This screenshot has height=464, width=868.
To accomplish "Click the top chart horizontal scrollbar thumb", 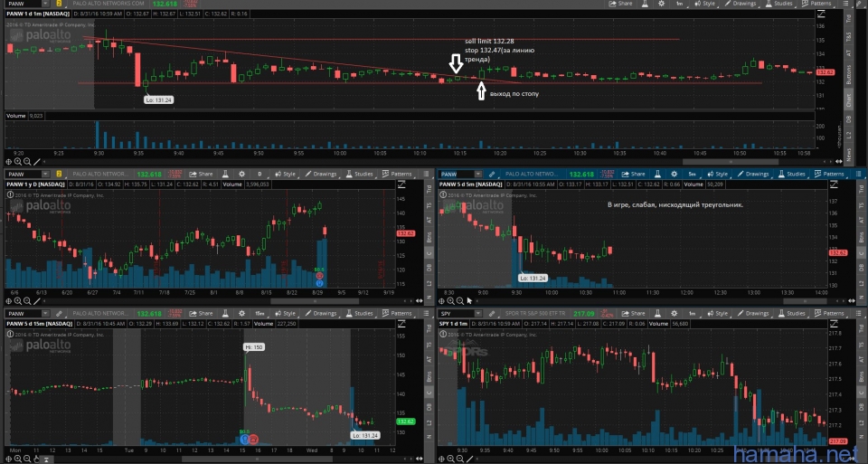I will (x=731, y=162).
